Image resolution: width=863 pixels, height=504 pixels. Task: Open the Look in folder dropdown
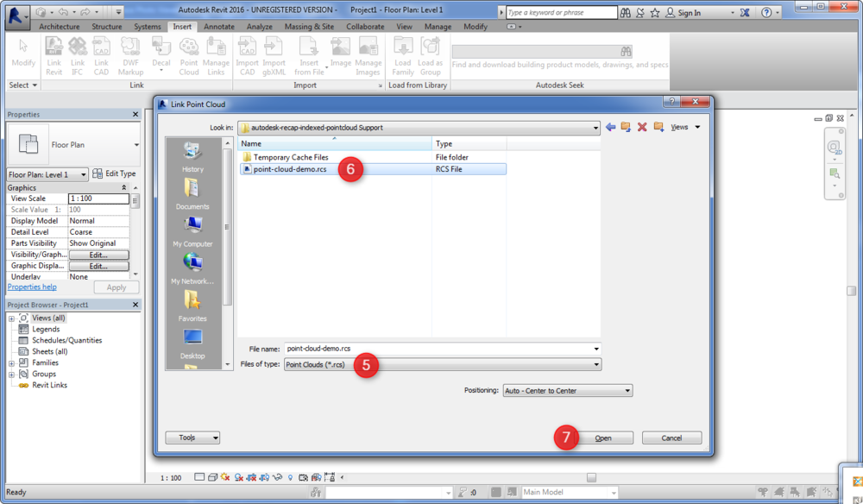point(595,128)
